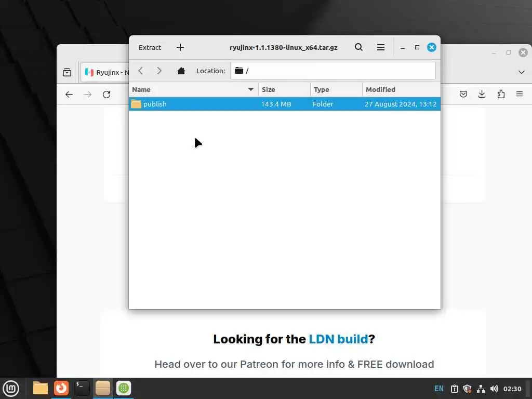
Task: Open the volume control tray icon
Action: [495, 389]
